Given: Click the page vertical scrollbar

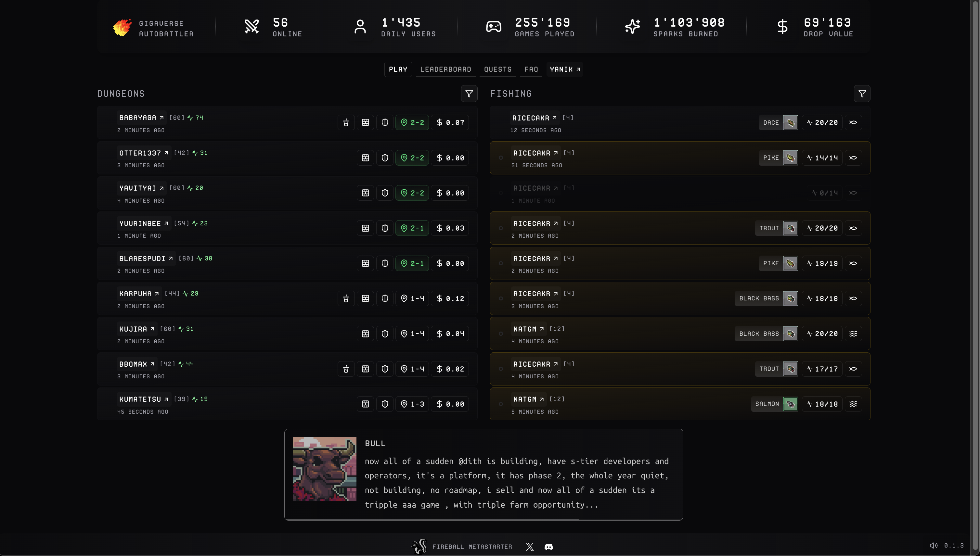Looking at the screenshot, I should (975, 267).
